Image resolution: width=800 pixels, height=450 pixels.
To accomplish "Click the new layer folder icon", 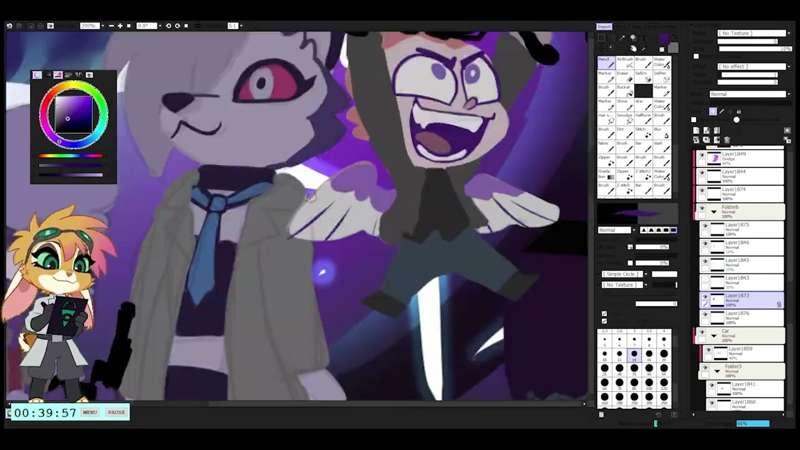I will tap(716, 131).
